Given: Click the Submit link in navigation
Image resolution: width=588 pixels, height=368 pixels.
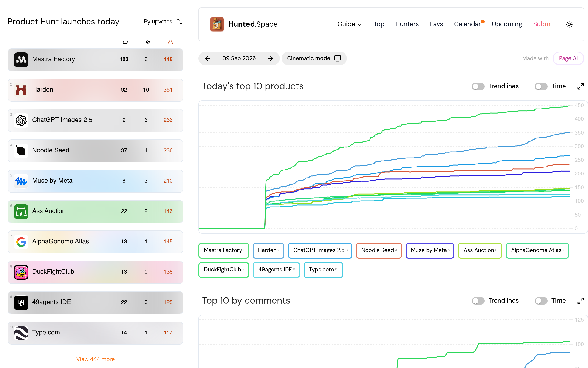Looking at the screenshot, I should [543, 24].
